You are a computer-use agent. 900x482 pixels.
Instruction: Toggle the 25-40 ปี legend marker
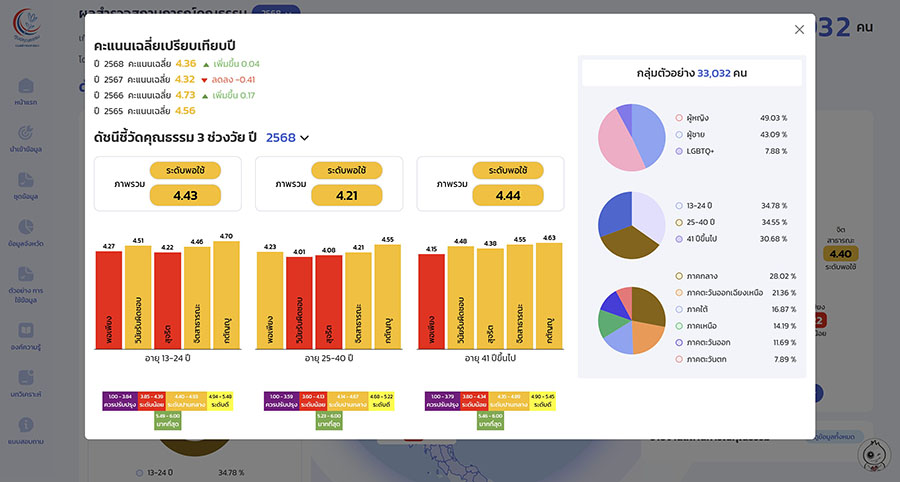[x=679, y=221]
